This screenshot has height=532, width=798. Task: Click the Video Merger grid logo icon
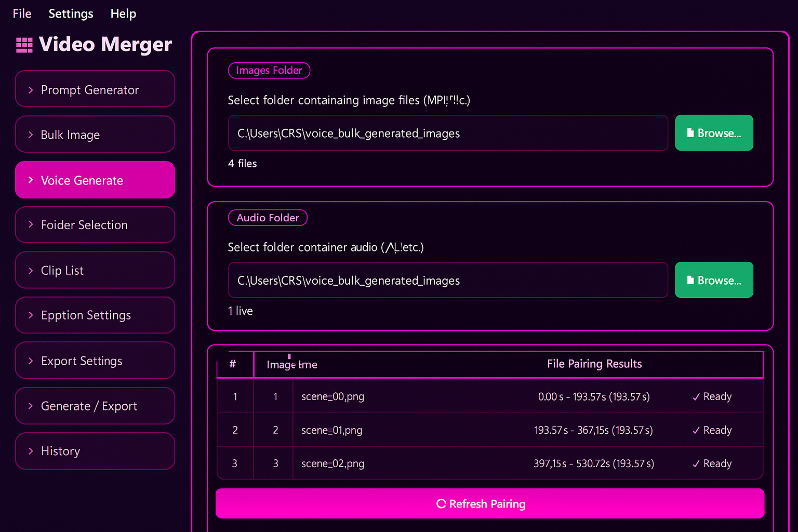coord(24,45)
